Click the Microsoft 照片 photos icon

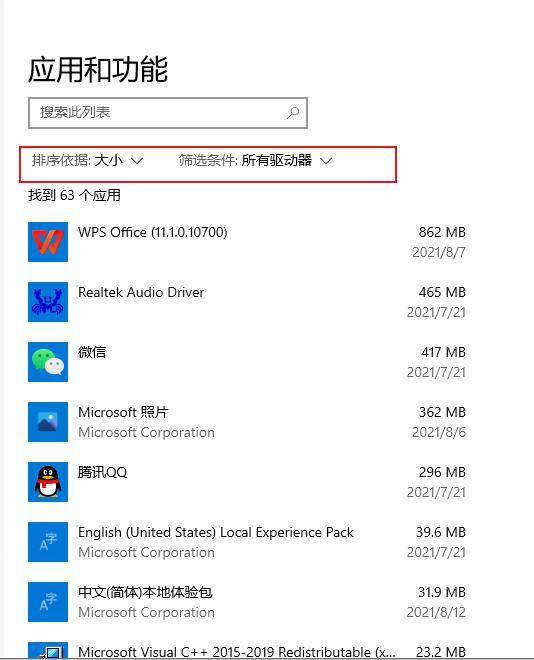(x=48, y=422)
